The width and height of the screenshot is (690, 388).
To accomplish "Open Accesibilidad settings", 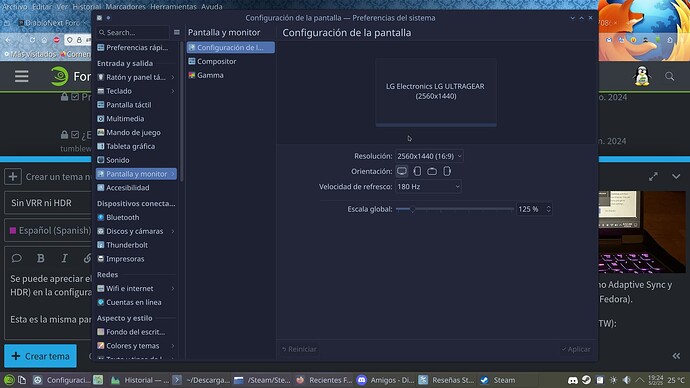I will click(x=136, y=187).
